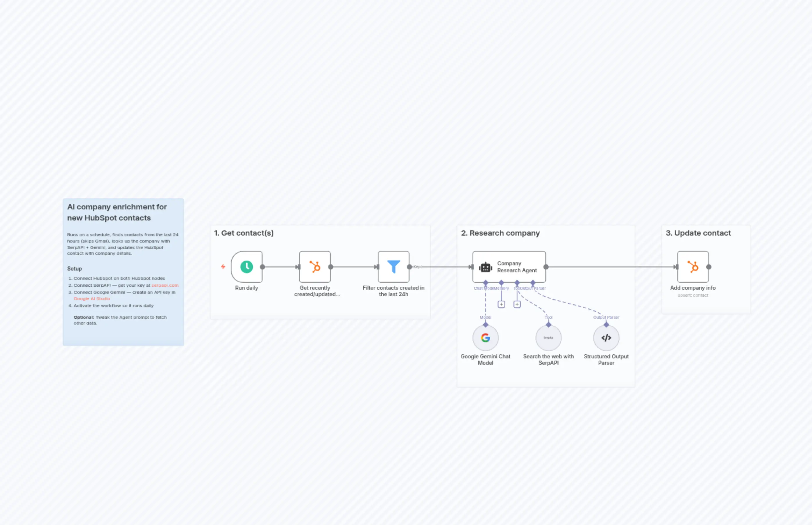The image size is (812, 525).
Task: Open the HubSpot icon on Get recently created/updated node
Action: 314,267
